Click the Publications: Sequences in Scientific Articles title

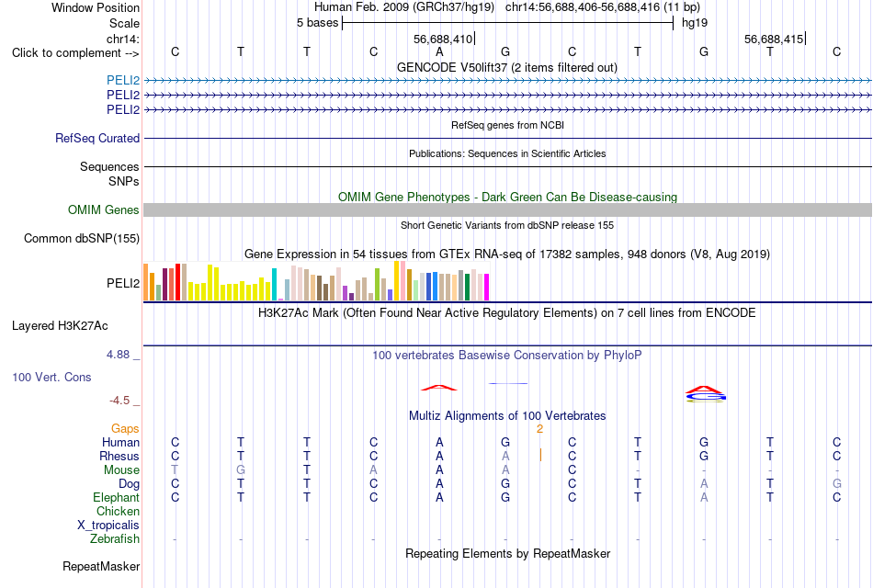click(507, 153)
